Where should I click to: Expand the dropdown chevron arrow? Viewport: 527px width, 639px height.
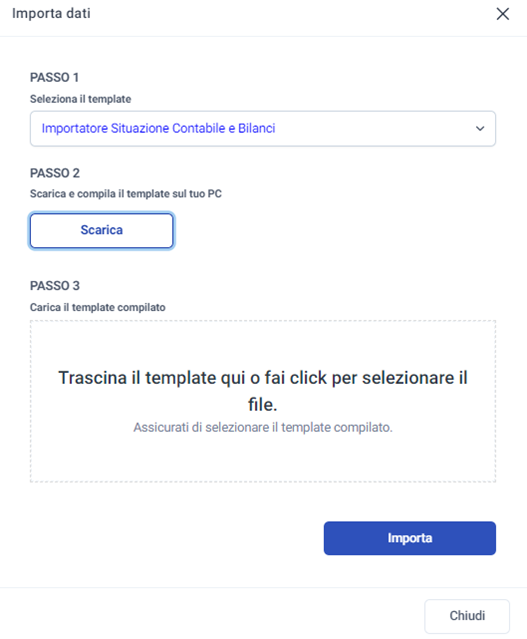480,129
